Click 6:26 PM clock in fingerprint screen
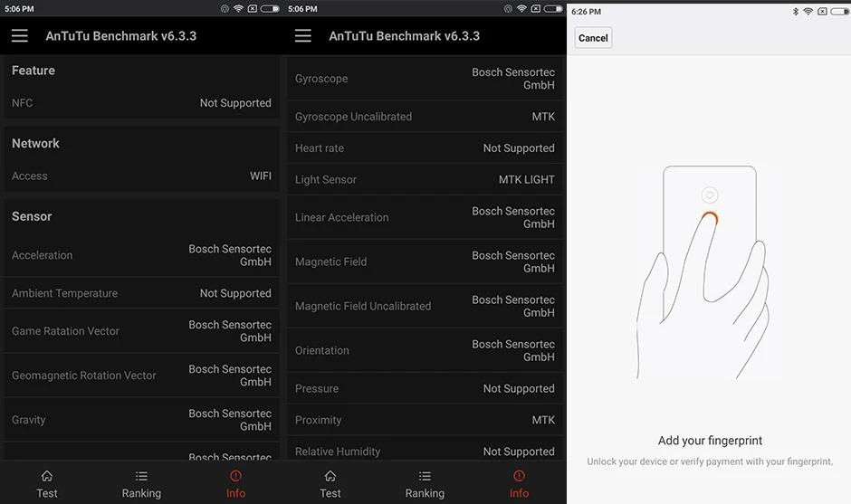The image size is (851, 504). (586, 12)
